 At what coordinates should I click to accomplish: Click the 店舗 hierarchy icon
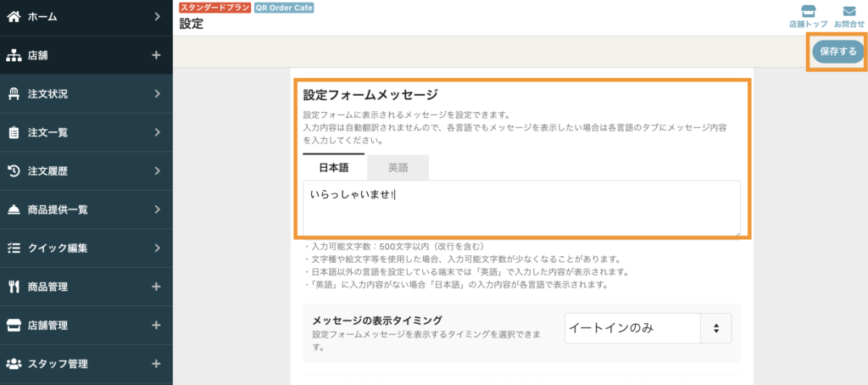tap(14, 55)
